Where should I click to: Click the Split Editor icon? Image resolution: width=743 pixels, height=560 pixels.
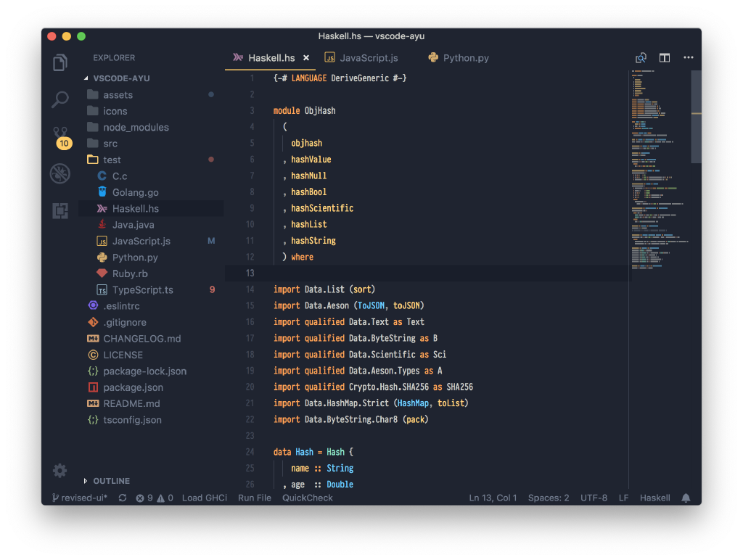[x=664, y=57]
